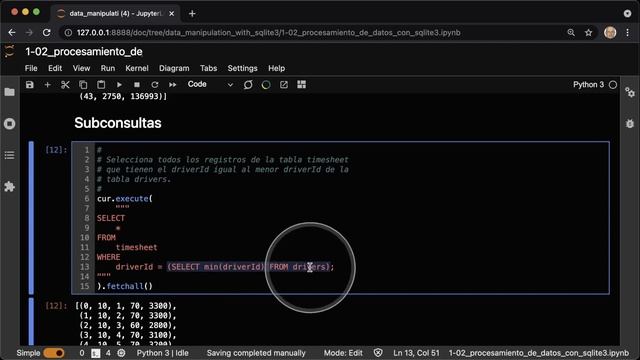This screenshot has width=640, height=360.
Task: Open the Edit menu
Action: tap(55, 68)
